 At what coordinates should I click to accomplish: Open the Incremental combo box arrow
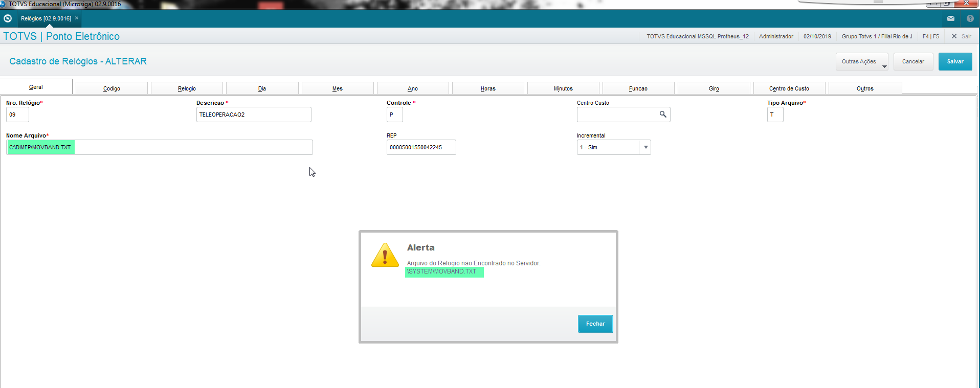[645, 147]
